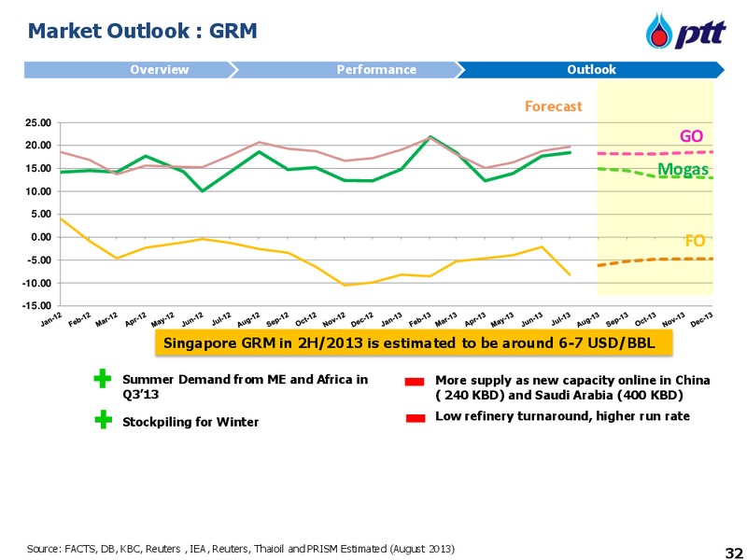Image resolution: width=747 pixels, height=560 pixels.
Task: Click the Aug-13 axis label
Action: pyautogui.click(x=588, y=319)
